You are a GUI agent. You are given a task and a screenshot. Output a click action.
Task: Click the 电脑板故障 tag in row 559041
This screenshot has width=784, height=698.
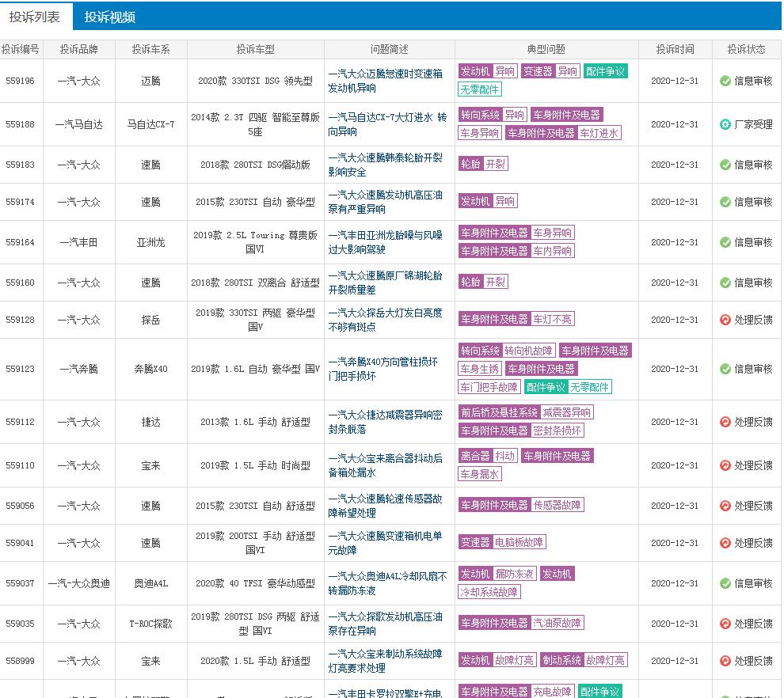(519, 542)
